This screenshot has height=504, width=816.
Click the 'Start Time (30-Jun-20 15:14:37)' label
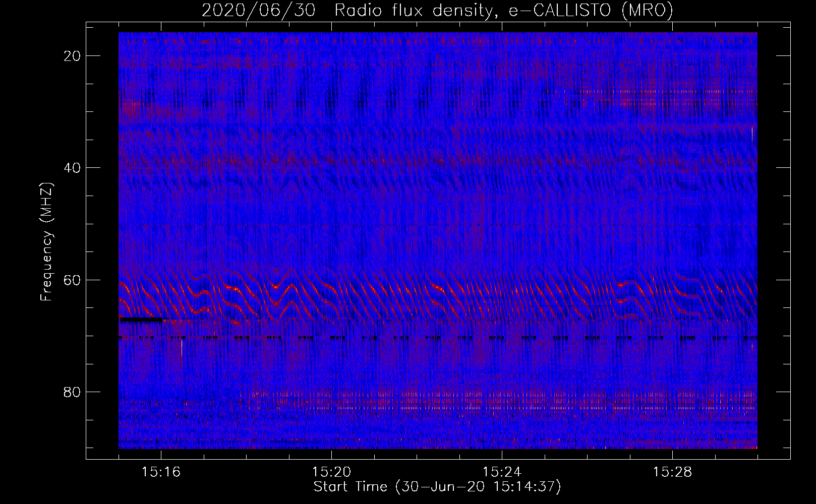tap(437, 487)
